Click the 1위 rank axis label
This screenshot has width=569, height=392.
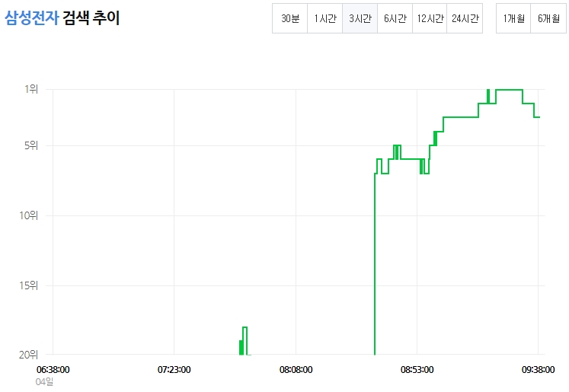coord(31,89)
